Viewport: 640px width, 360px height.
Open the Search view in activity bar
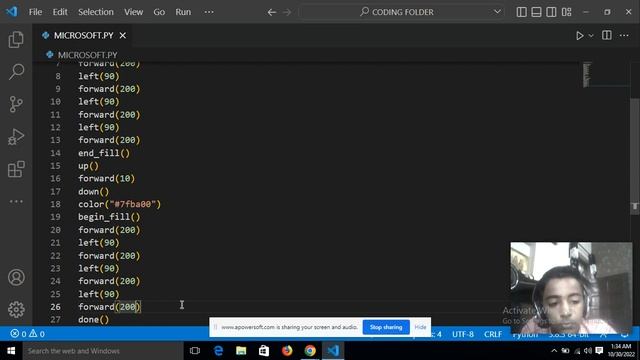point(16,71)
